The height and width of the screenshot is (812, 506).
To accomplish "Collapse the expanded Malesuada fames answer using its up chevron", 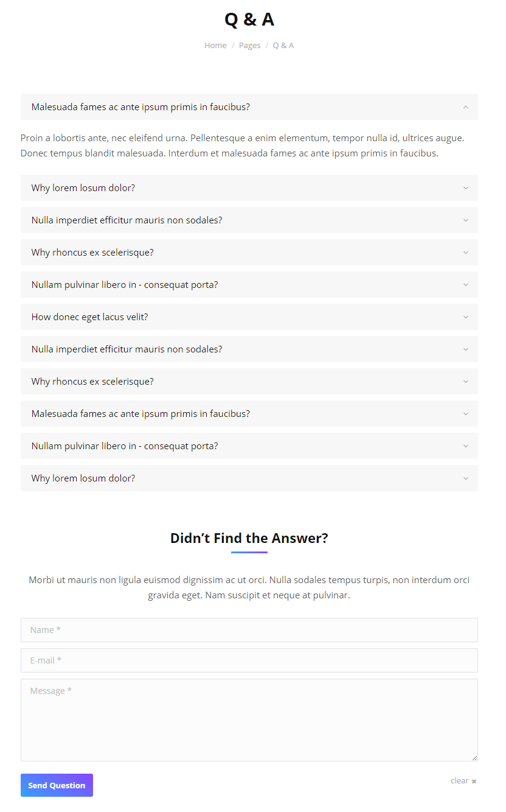I will 465,107.
